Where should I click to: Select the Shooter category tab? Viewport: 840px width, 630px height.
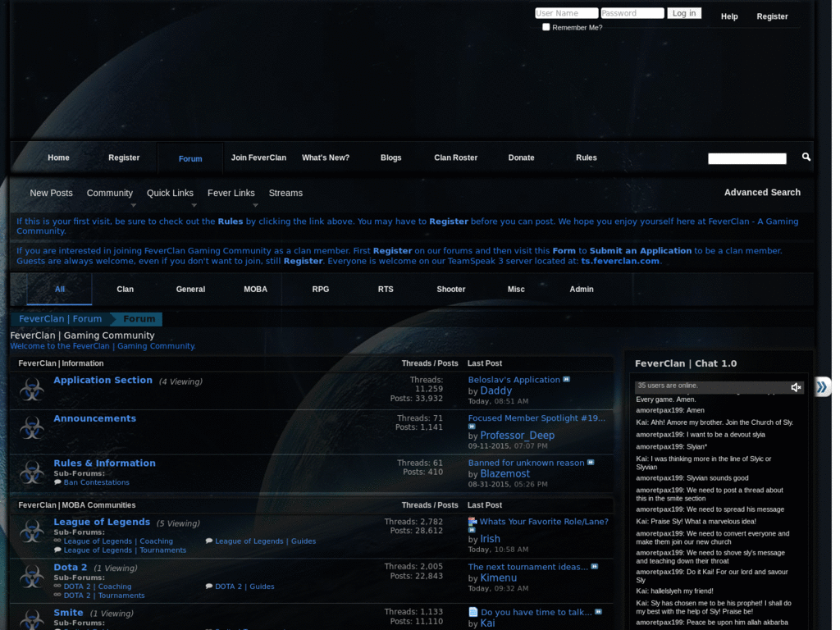point(451,289)
